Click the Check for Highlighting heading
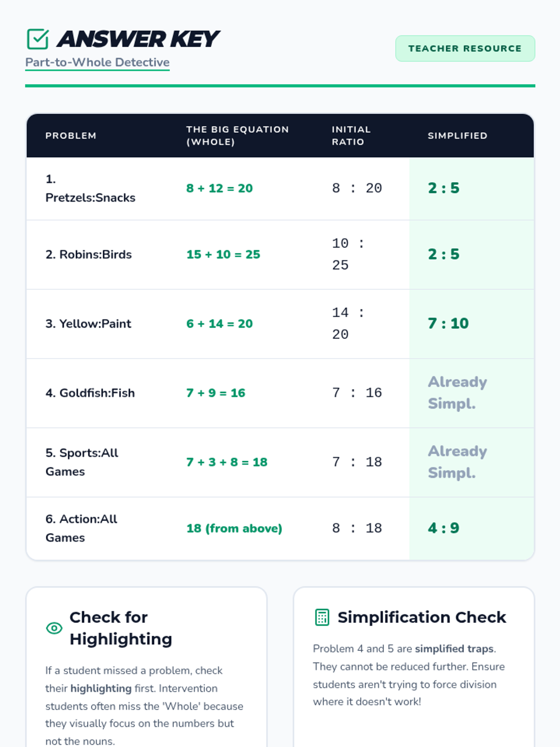Screen dimensions: 560x747 tap(120, 628)
